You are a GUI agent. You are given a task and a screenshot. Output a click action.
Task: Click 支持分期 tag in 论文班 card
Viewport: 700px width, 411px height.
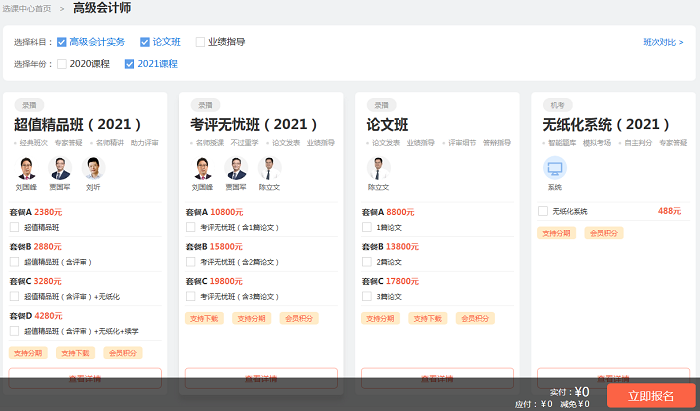[x=380, y=318]
